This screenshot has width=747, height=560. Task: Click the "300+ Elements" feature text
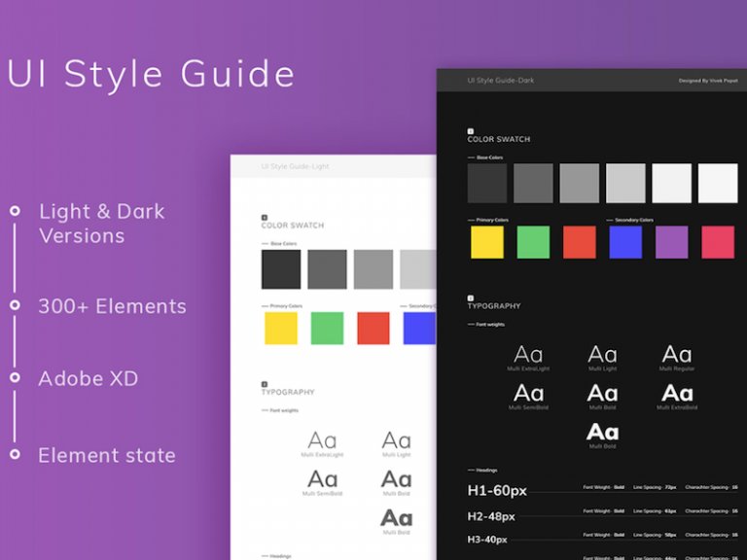click(113, 306)
